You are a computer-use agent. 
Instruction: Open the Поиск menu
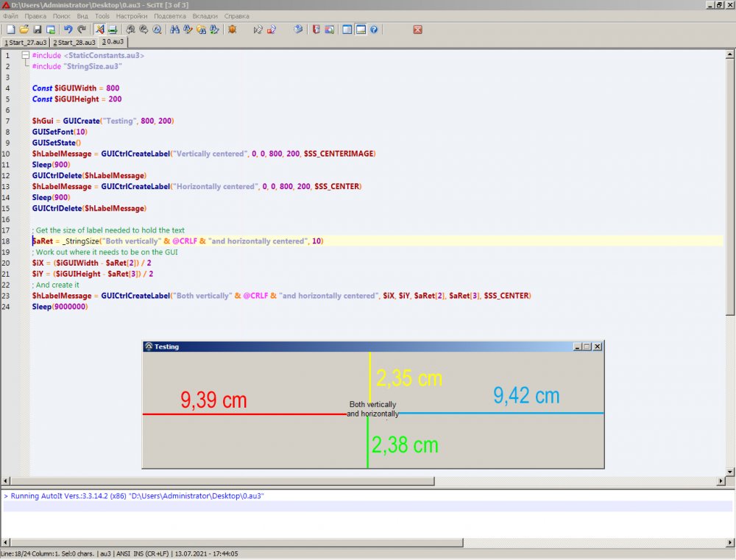tap(62, 16)
